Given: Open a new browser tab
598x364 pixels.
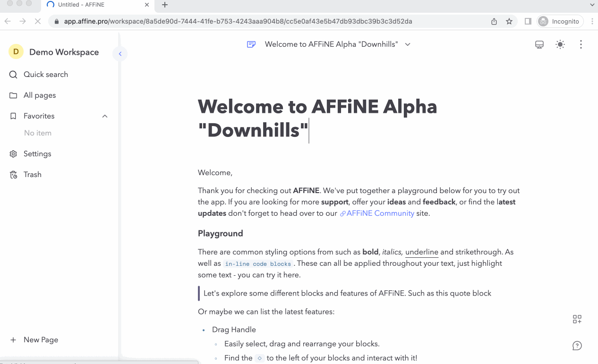Looking at the screenshot, I should (x=165, y=5).
